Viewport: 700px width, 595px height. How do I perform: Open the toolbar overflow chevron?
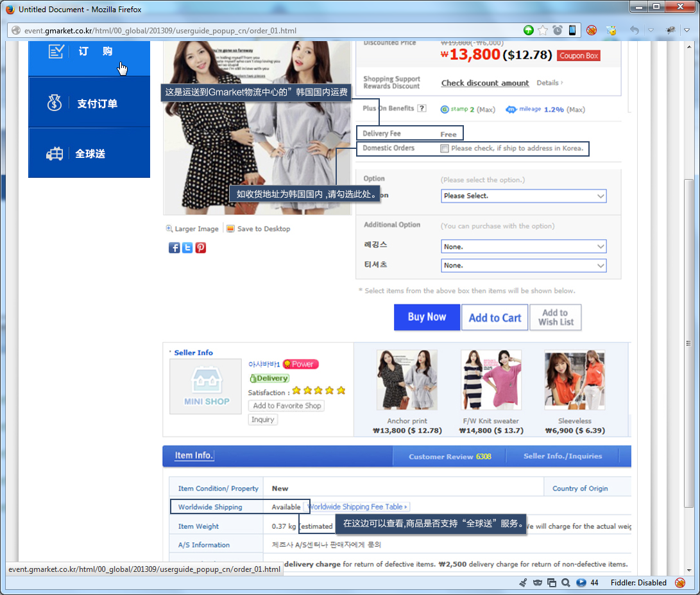[687, 30]
